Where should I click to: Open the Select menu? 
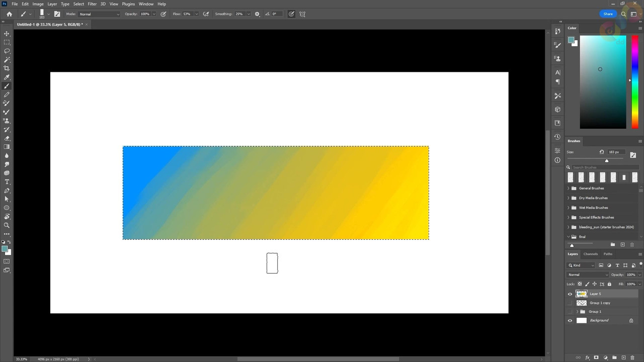coord(79,4)
